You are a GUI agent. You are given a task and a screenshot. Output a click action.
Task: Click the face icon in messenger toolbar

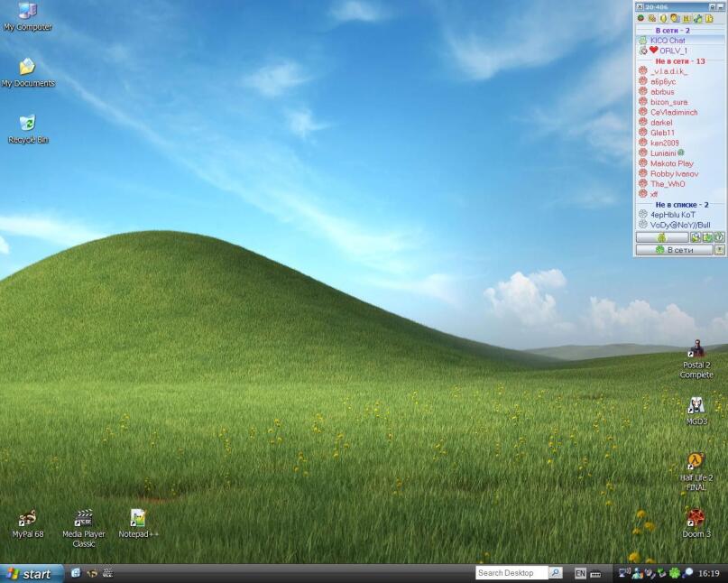point(675,18)
